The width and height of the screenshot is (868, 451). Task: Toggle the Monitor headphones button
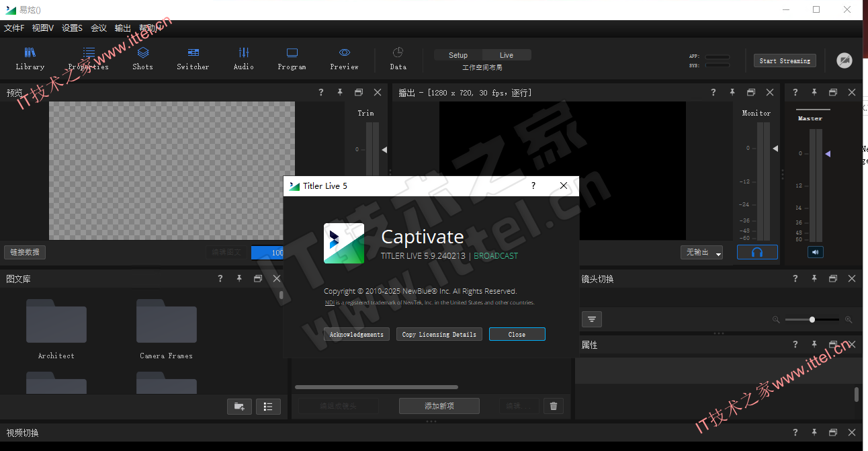click(x=757, y=252)
